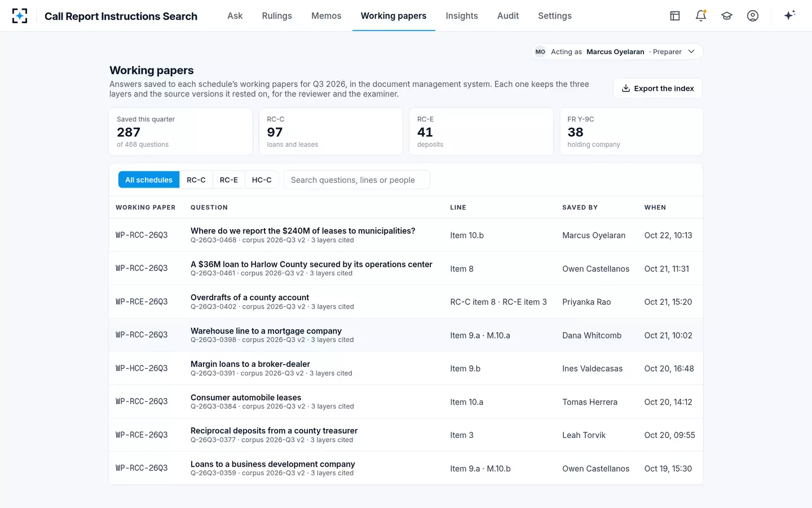
Task: Click the "Item 10.b" line cell
Action: (x=467, y=235)
